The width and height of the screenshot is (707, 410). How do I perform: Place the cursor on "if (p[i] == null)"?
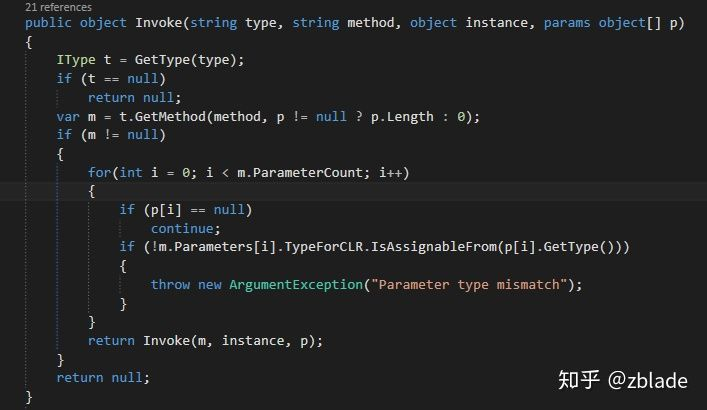[x=185, y=210]
